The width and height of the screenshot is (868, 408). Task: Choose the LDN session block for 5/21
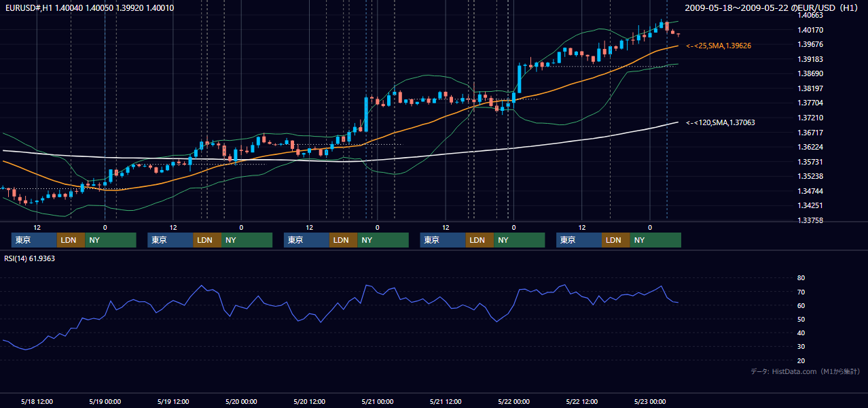click(x=480, y=240)
